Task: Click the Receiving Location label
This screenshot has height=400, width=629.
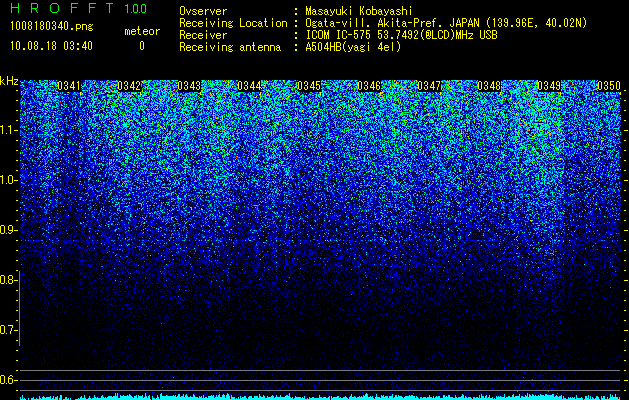Action: tap(233, 23)
